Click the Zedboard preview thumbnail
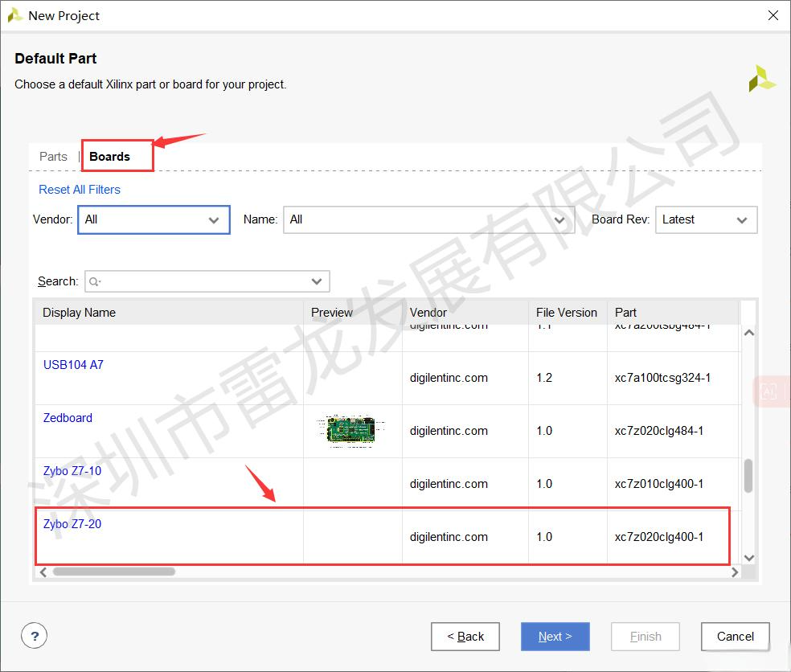 click(351, 431)
